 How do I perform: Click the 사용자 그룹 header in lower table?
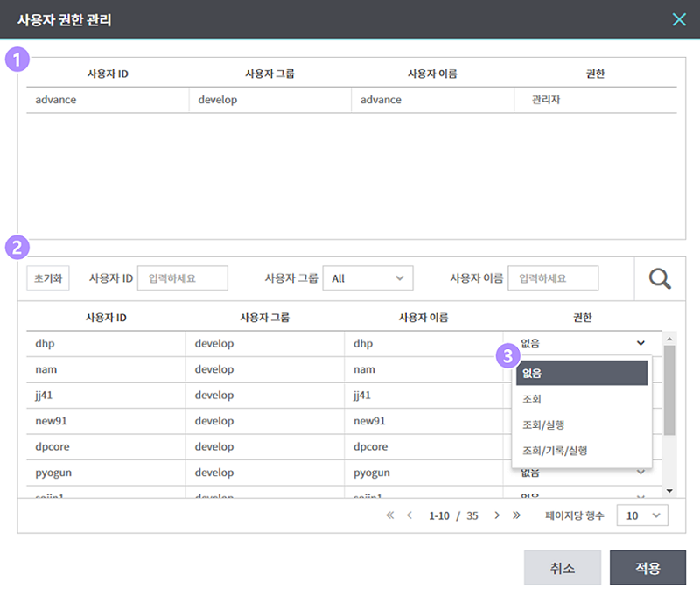265,318
